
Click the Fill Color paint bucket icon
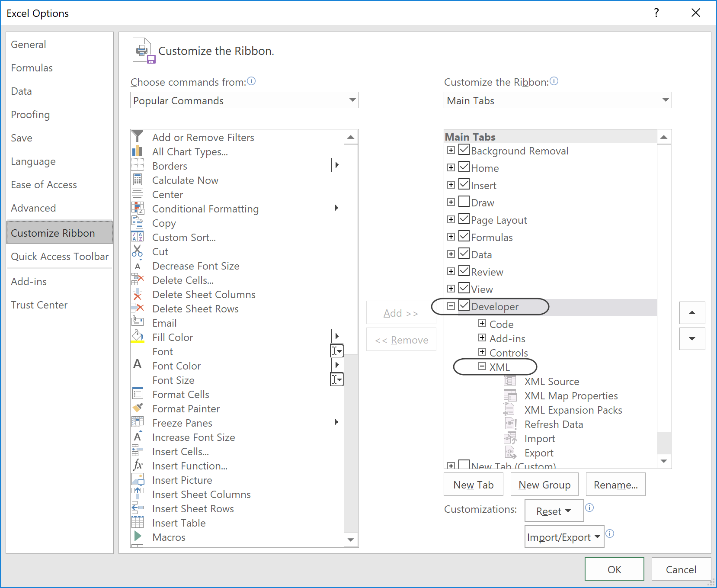(x=137, y=337)
